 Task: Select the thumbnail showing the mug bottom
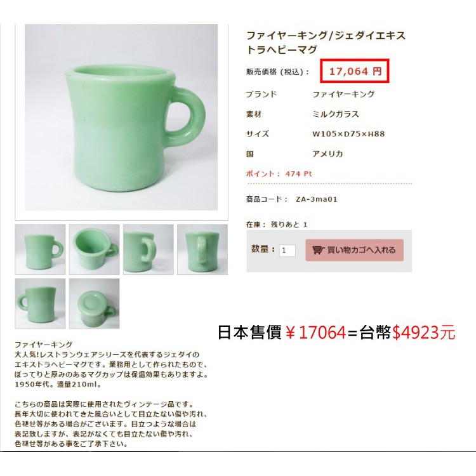coord(95,303)
